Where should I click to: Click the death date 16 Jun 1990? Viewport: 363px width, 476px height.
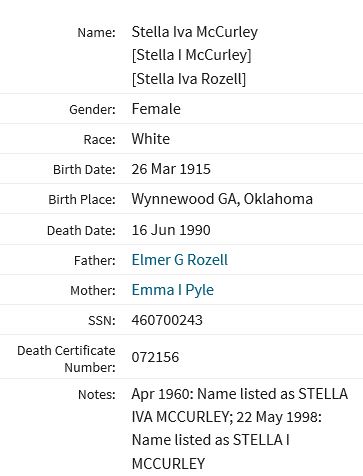pos(171,230)
